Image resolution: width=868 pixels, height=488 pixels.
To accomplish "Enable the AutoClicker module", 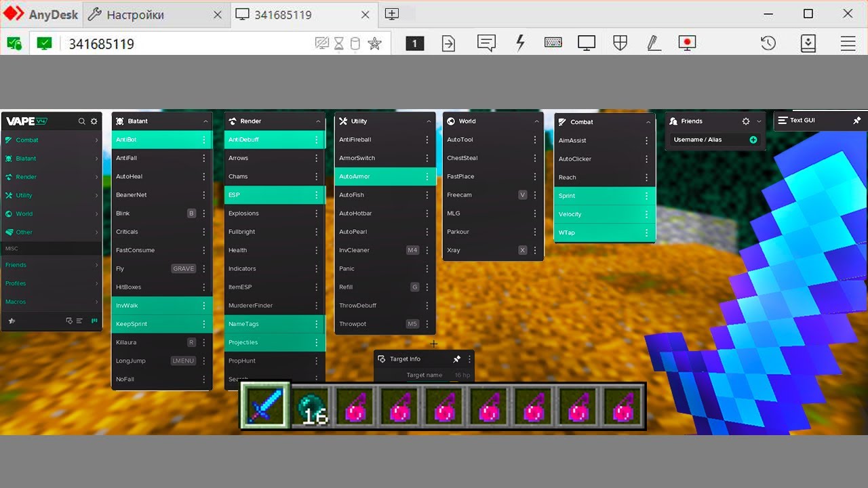I will tap(605, 159).
